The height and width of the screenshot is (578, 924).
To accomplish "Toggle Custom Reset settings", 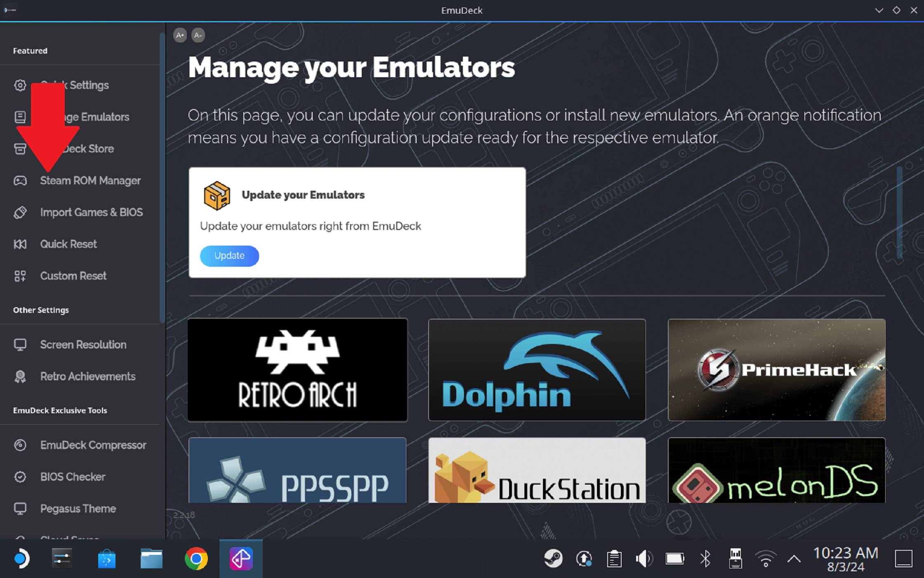I will (73, 275).
